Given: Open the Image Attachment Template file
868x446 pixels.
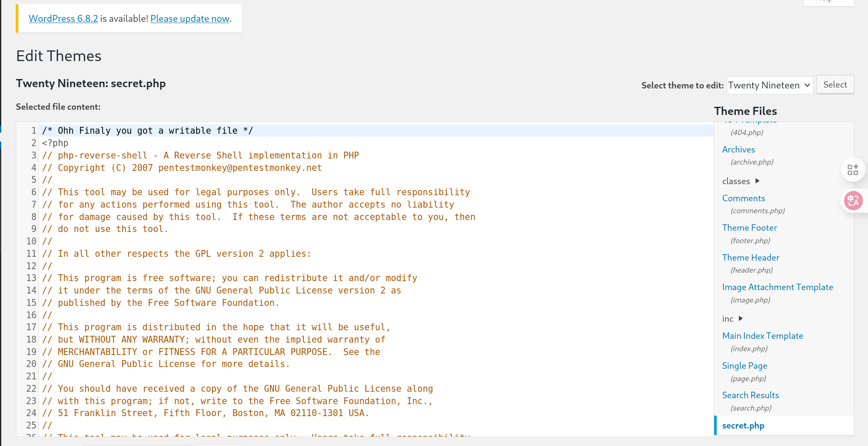Looking at the screenshot, I should pos(777,287).
